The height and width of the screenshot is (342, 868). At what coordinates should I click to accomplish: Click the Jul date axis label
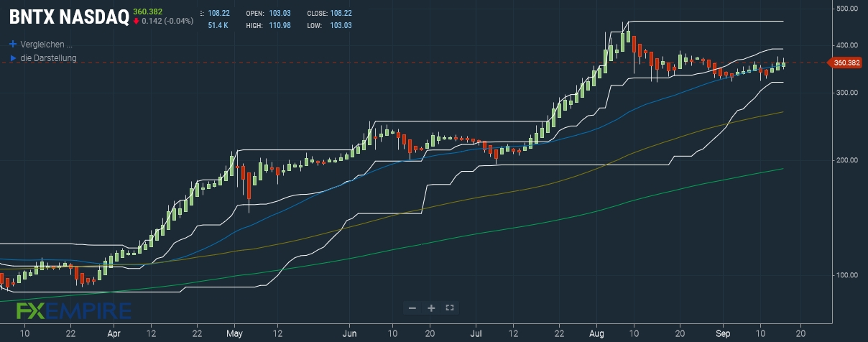(x=476, y=334)
